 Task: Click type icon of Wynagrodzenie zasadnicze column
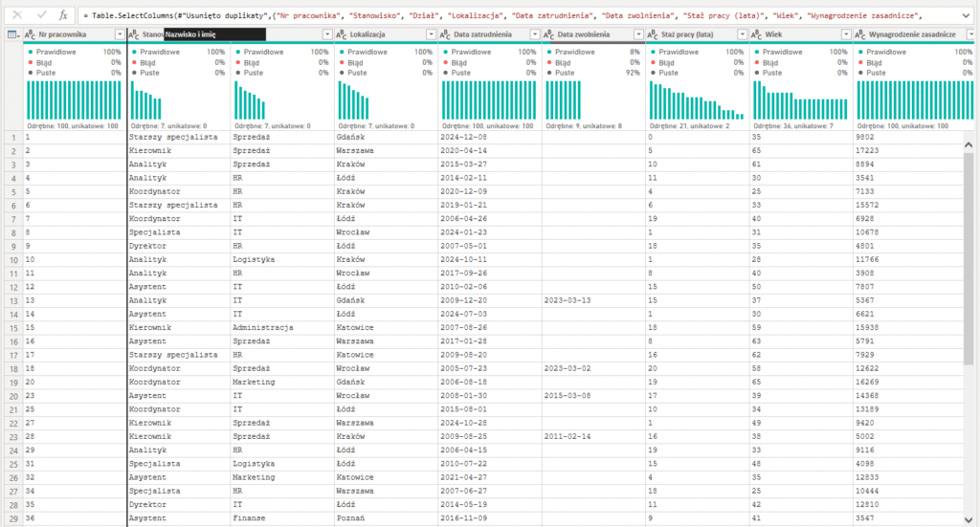tap(861, 34)
